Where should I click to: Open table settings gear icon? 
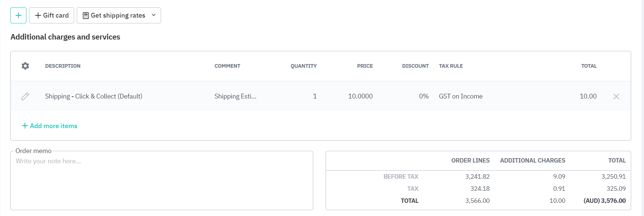pos(25,66)
